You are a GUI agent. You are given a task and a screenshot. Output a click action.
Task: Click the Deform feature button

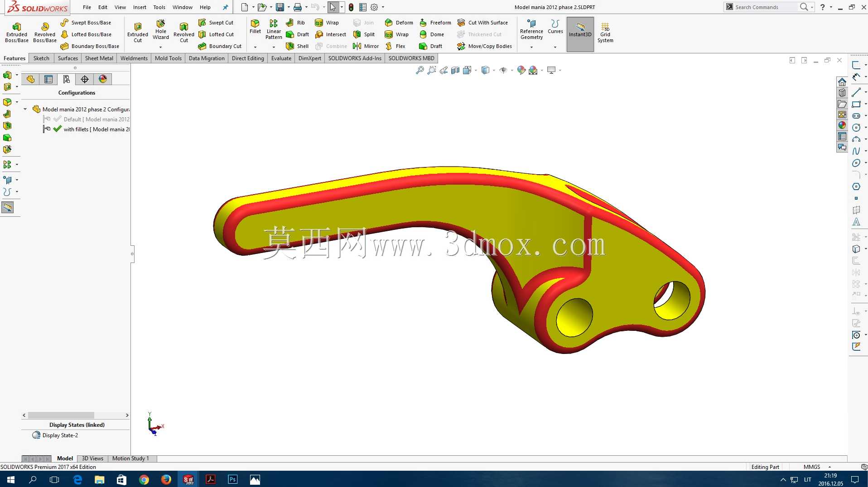pyautogui.click(x=399, y=23)
